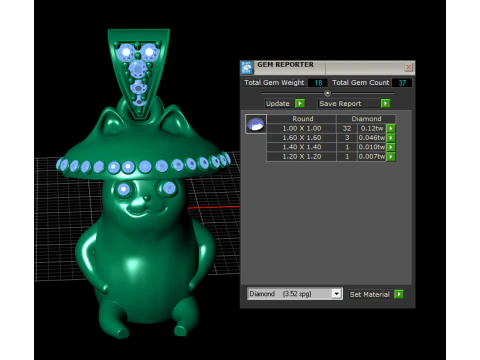Viewport: 480px width, 360px height.
Task: Click the Total Gem Weight value .18
Action: point(318,83)
